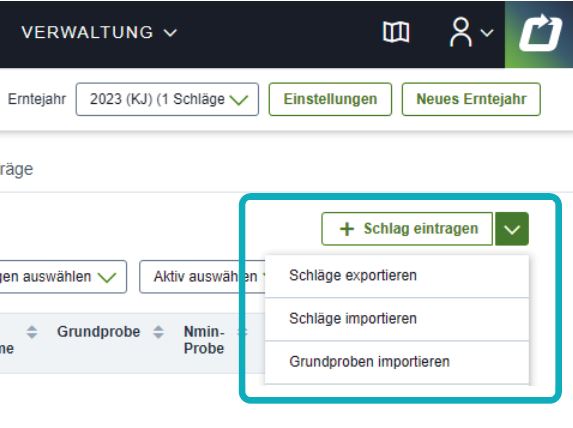Click the green share arrow logo icon
Viewport: 573px width, 428px height.
pyautogui.click(x=540, y=33)
